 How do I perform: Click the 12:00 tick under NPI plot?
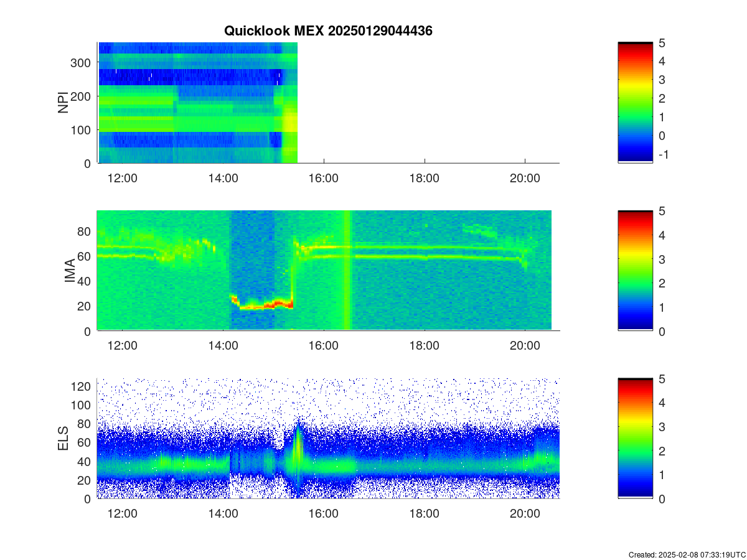(x=123, y=178)
